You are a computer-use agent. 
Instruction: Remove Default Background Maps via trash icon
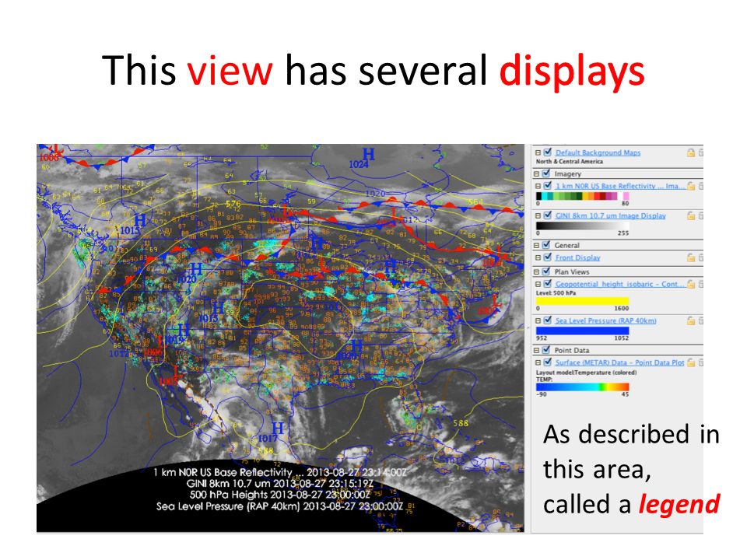[701, 152]
